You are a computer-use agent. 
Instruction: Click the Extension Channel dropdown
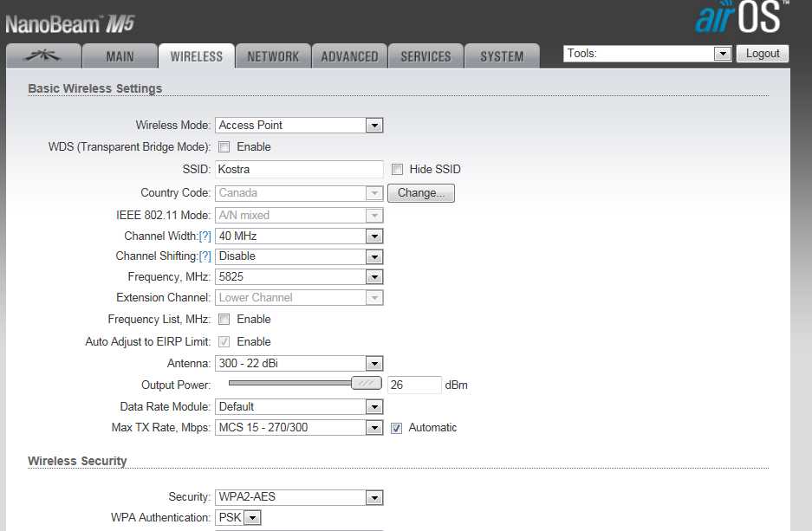click(299, 298)
